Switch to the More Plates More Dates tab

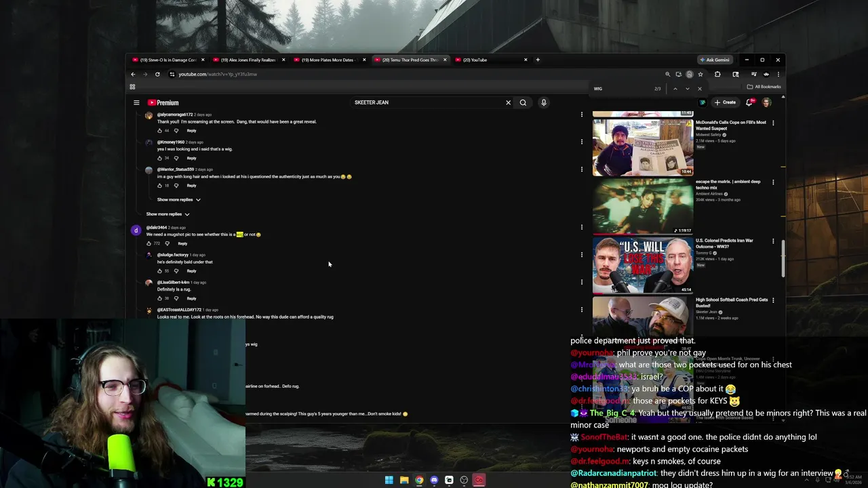click(329, 60)
